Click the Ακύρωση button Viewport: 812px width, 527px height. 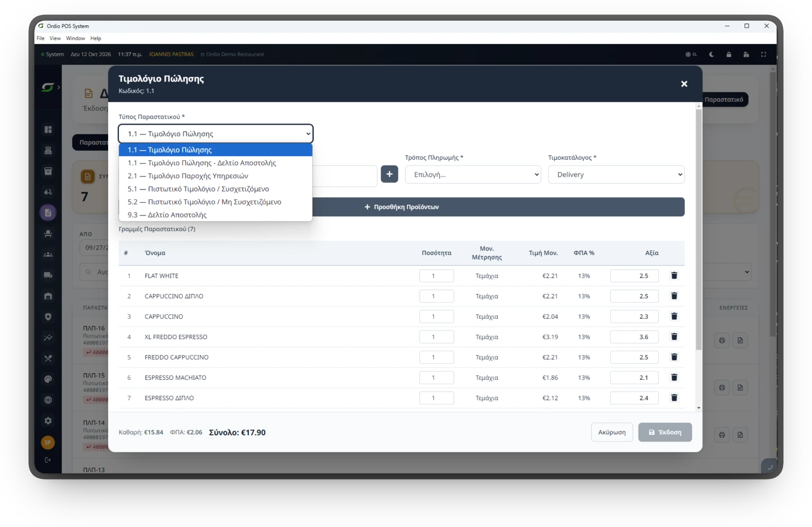point(612,432)
